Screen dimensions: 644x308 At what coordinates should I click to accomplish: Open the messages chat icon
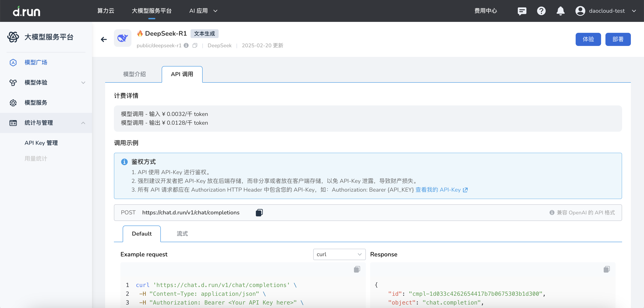point(522,11)
